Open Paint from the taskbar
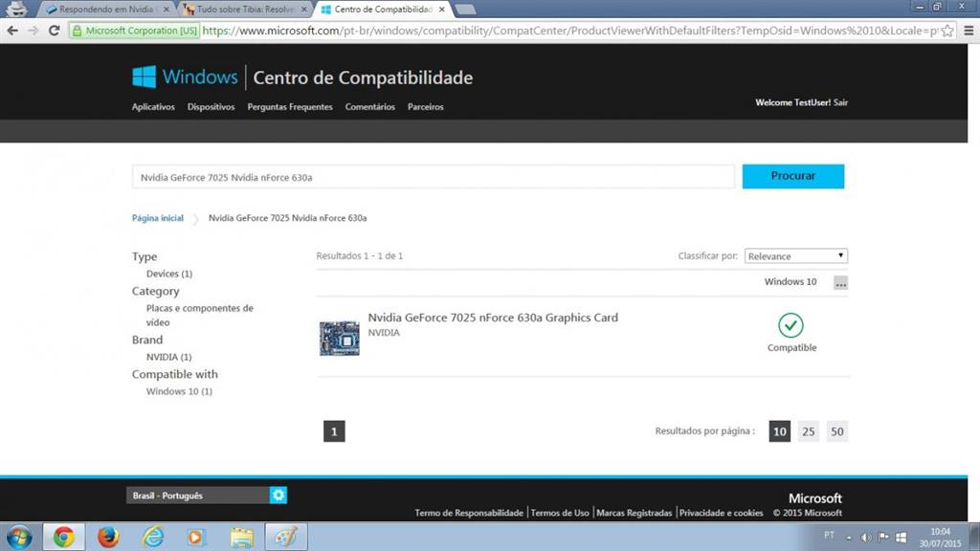The height and width of the screenshot is (551, 980). click(285, 537)
